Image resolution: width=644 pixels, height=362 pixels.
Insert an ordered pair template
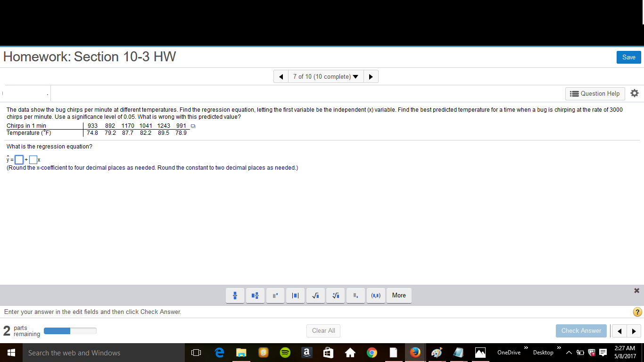(x=376, y=296)
